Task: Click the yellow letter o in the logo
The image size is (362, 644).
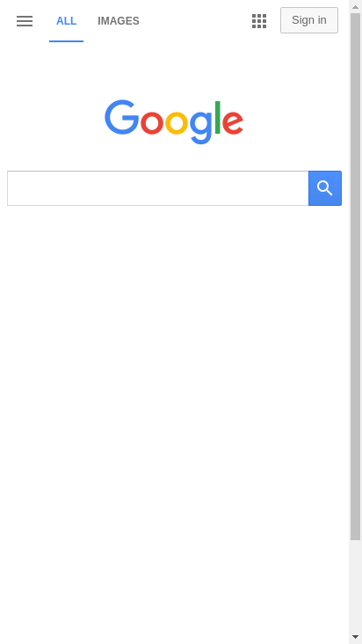Action: (x=177, y=122)
